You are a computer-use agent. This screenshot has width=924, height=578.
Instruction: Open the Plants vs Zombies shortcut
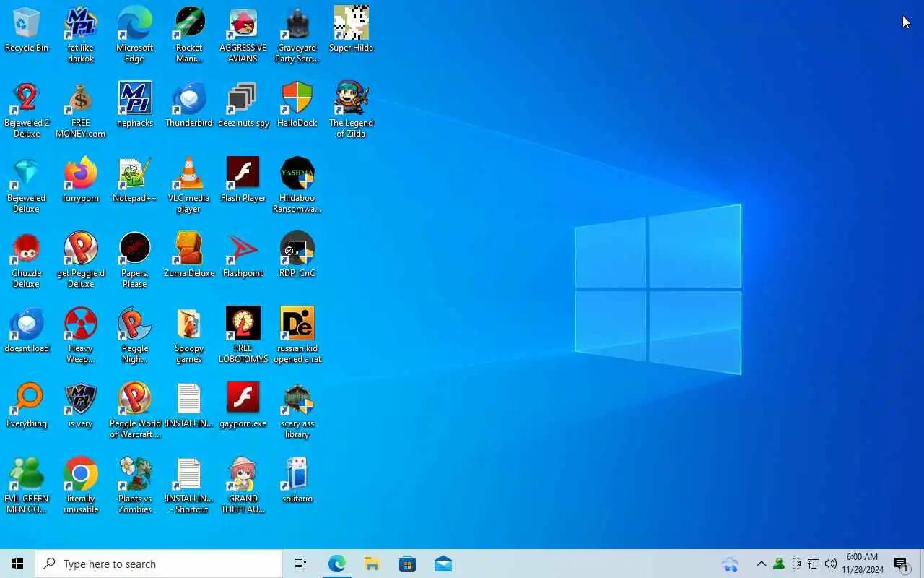tap(135, 486)
